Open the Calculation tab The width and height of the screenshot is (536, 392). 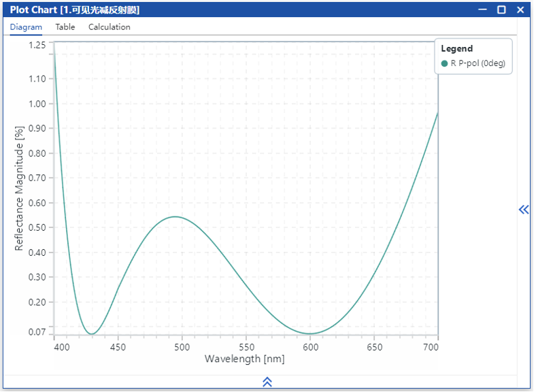point(109,27)
